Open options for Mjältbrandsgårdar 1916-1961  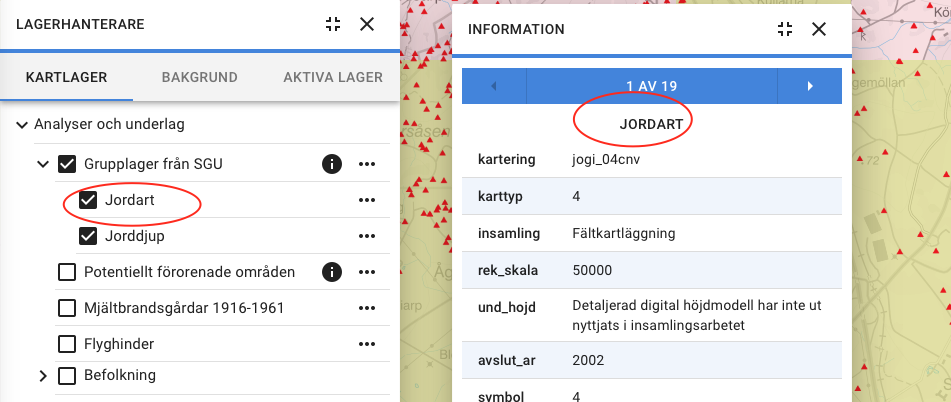click(x=367, y=308)
